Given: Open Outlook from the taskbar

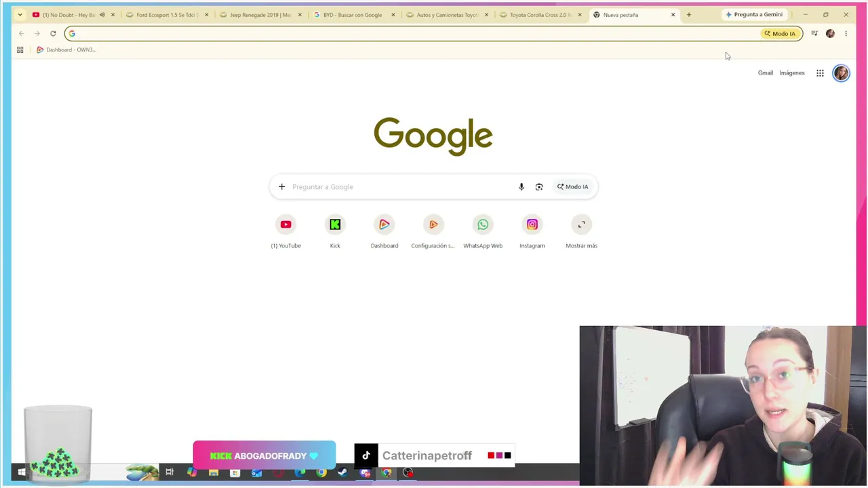Looking at the screenshot, I should click(257, 472).
